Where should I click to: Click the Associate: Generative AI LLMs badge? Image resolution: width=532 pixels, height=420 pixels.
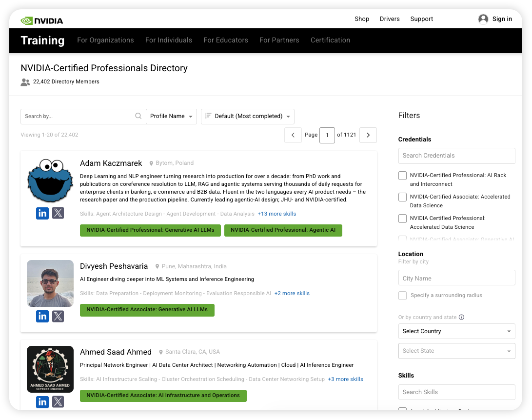(x=147, y=310)
